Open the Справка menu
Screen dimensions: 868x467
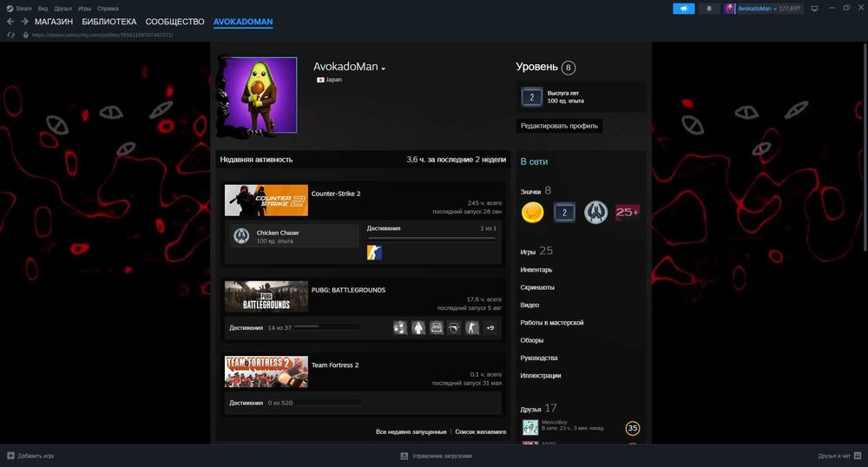[108, 9]
